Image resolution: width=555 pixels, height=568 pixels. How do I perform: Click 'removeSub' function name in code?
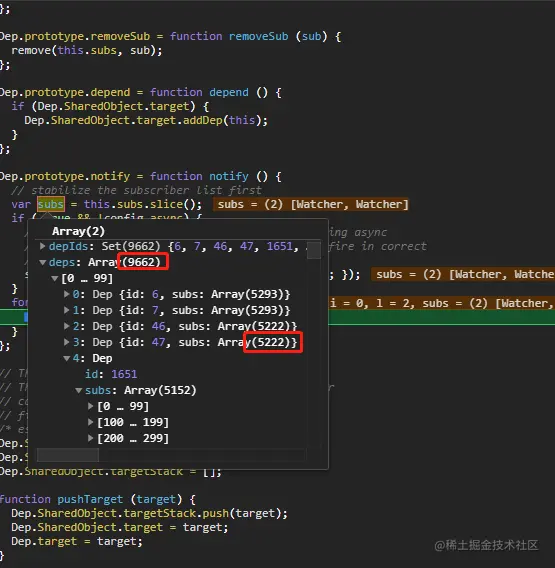click(258, 36)
